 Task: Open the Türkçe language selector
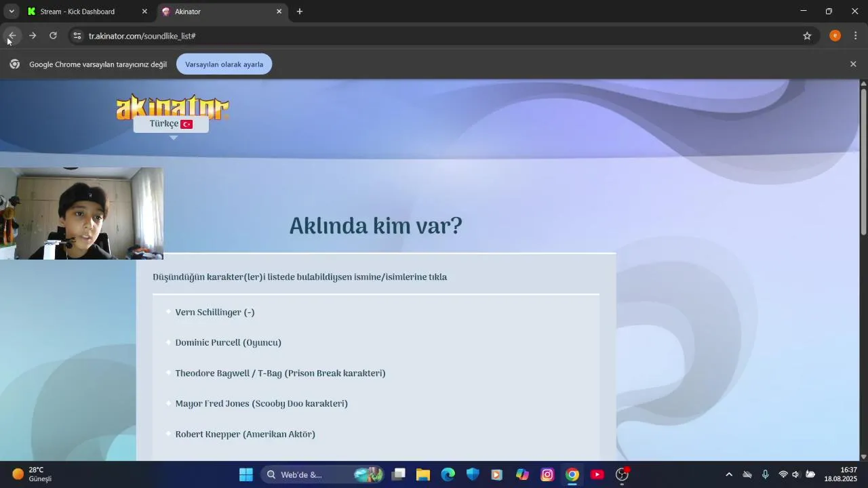171,124
